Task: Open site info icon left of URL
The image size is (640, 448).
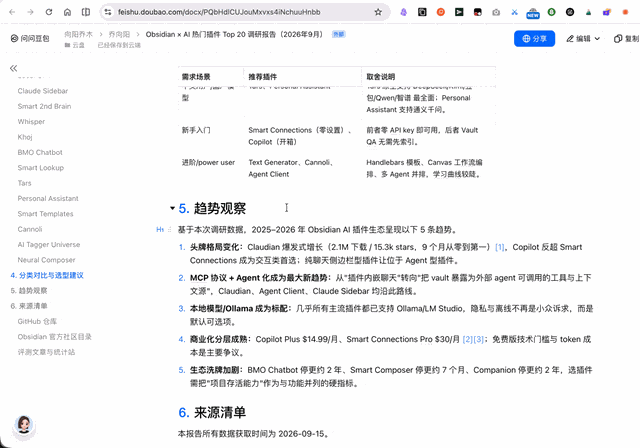Action: click(x=108, y=12)
